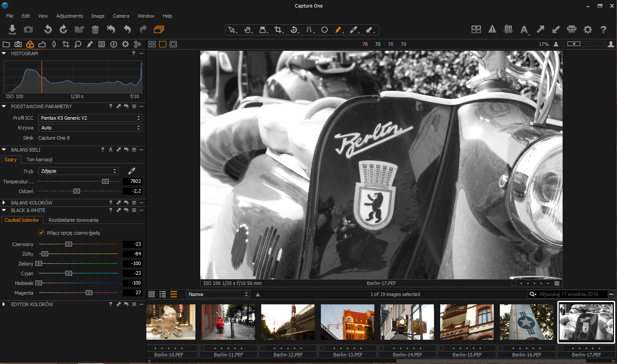The width and height of the screenshot is (617, 364).
Task: Click the Wyszukaj search field
Action: point(572,294)
